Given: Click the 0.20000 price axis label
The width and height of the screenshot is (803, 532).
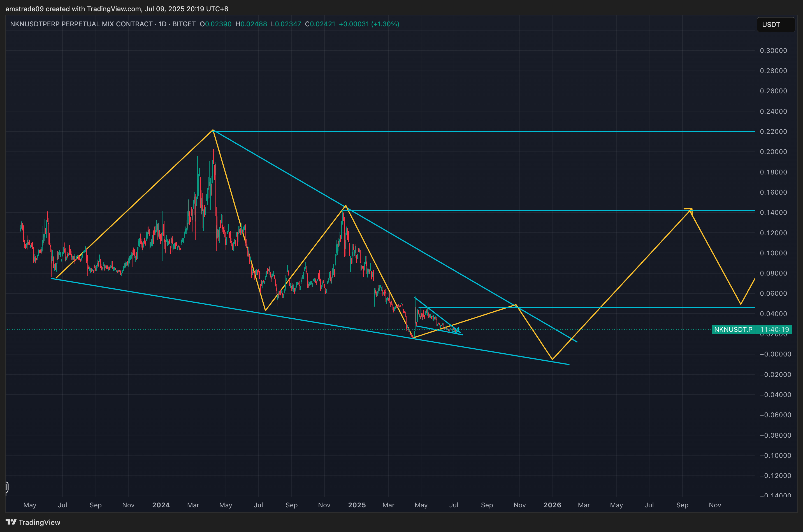Looking at the screenshot, I should (x=773, y=152).
